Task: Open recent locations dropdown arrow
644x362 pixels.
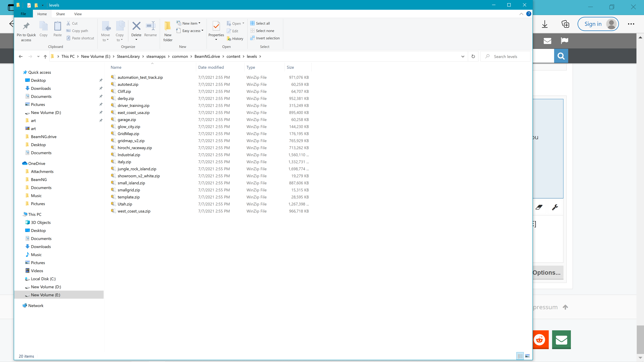Action: pos(38,57)
